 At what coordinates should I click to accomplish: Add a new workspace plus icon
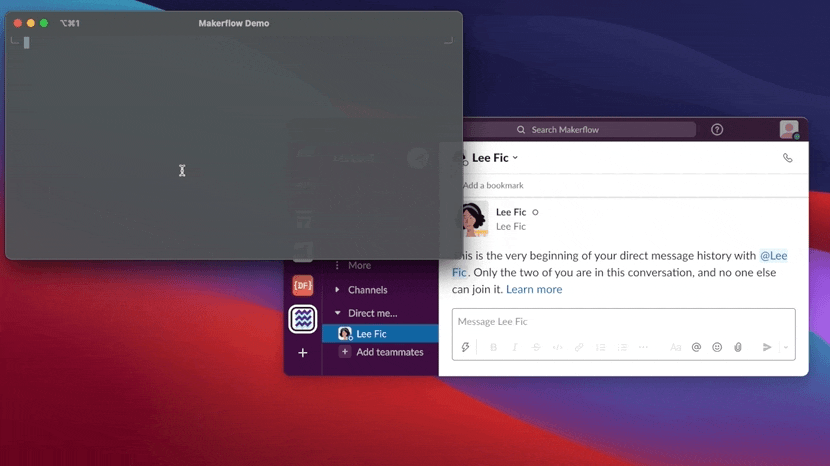tap(303, 353)
